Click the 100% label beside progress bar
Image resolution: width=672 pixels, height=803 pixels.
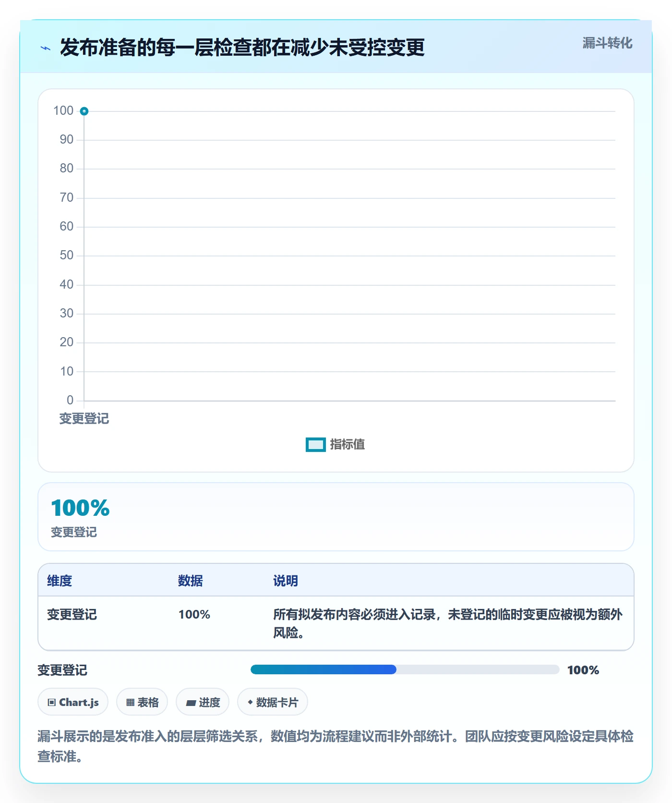pyautogui.click(x=583, y=670)
